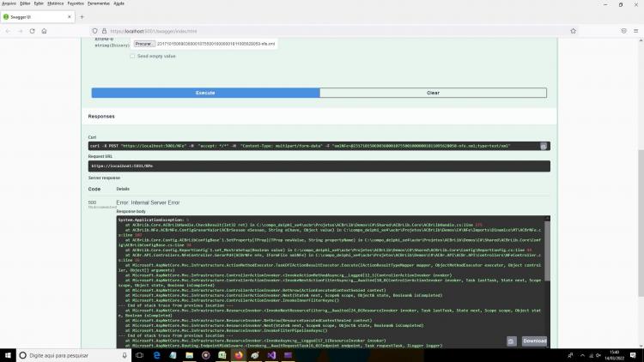Click the response body scrollbar thumb
644x362 pixels.
pyautogui.click(x=547, y=251)
